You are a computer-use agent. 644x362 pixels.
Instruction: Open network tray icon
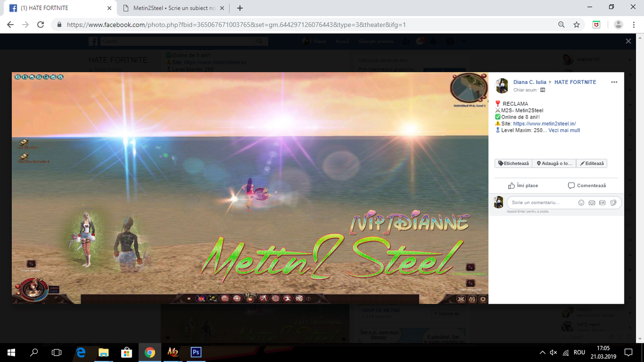(566, 352)
